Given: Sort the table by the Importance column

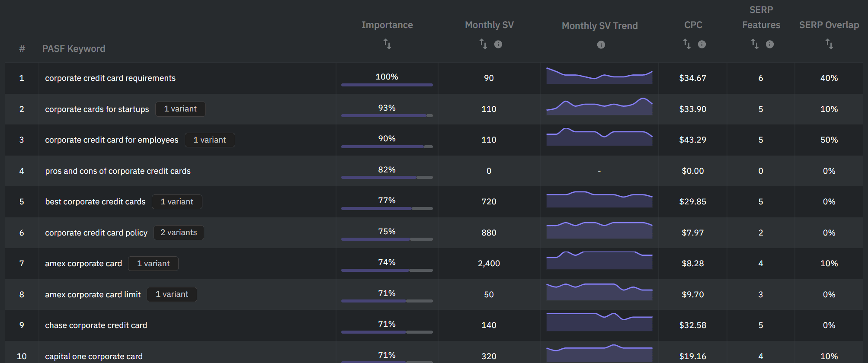Looking at the screenshot, I should click(387, 44).
